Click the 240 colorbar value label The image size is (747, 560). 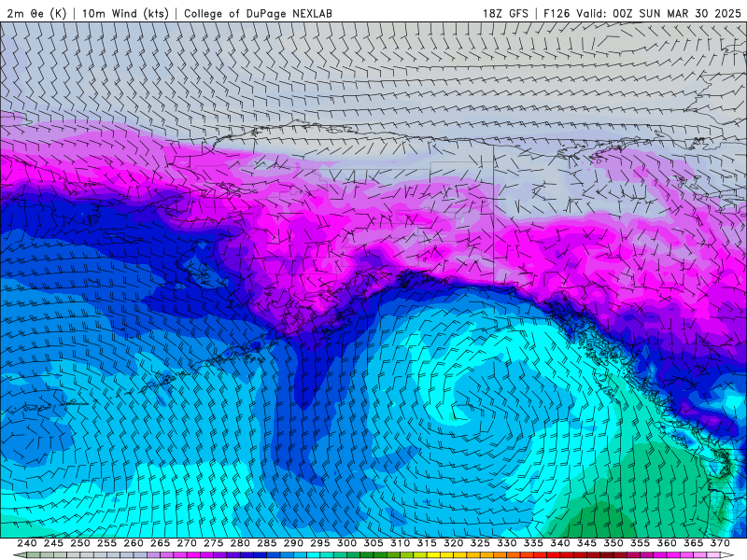(27, 543)
